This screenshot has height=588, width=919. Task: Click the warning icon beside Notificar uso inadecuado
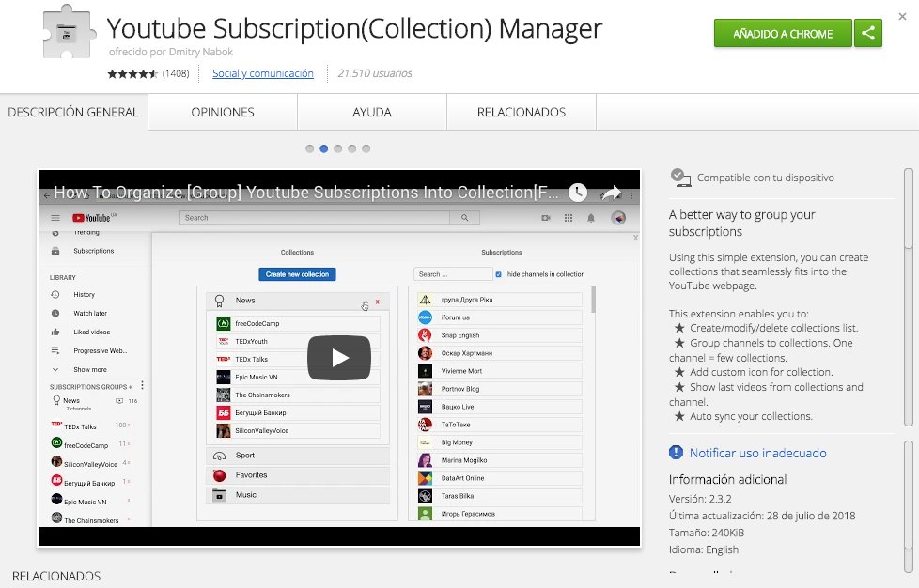[676, 453]
